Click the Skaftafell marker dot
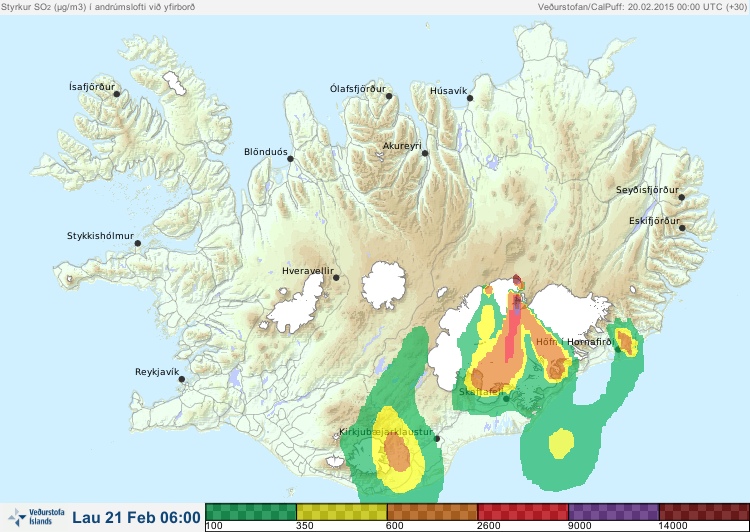Viewport: 750px width, 532px height. click(506, 399)
